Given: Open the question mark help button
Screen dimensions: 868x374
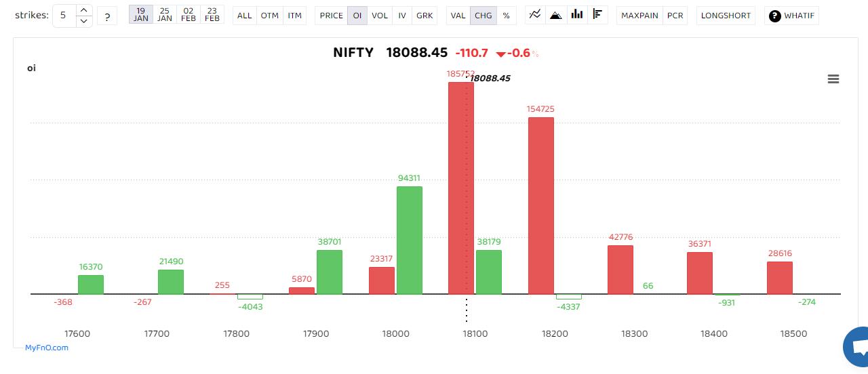Looking at the screenshot, I should (107, 16).
